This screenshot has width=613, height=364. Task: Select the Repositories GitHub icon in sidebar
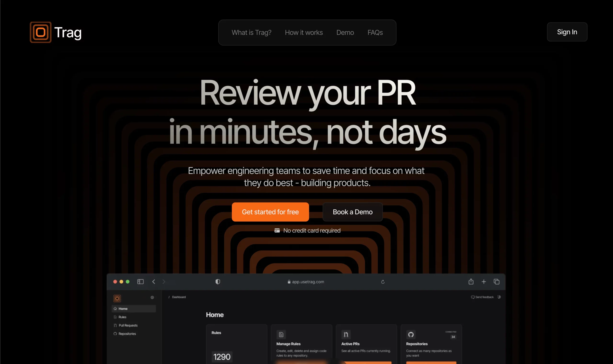coord(116,334)
